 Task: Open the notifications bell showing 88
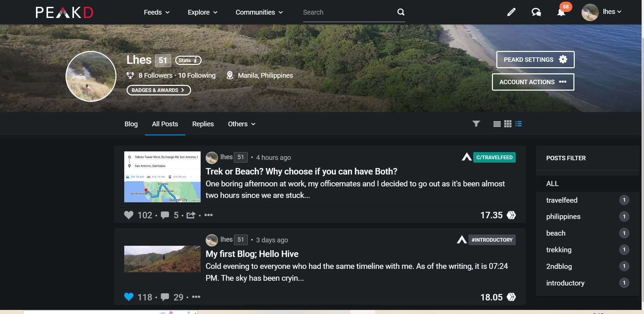tap(562, 12)
